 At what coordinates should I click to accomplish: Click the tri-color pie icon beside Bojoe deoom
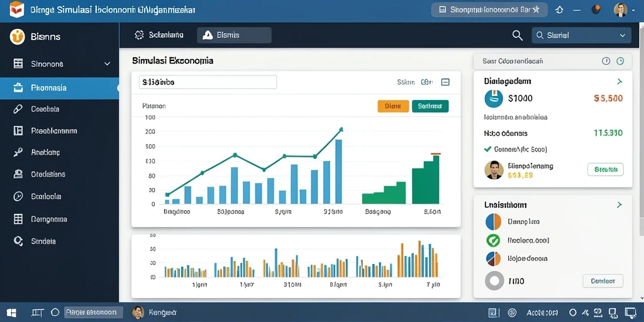493,258
